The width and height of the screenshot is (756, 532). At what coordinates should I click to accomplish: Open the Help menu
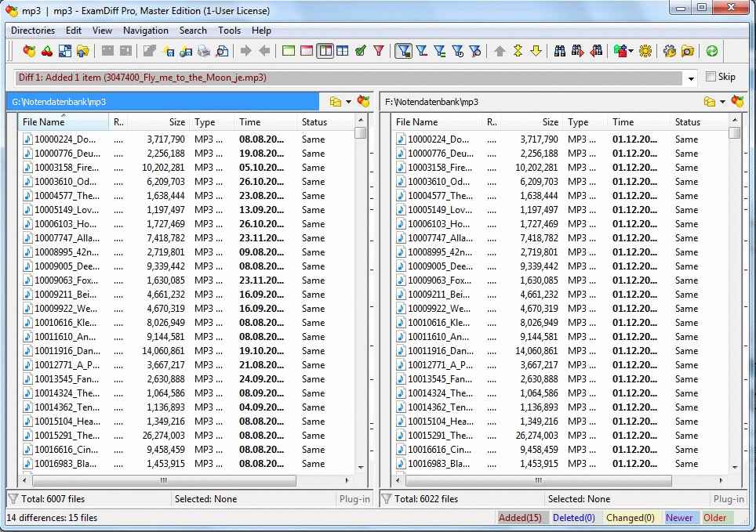pyautogui.click(x=261, y=31)
